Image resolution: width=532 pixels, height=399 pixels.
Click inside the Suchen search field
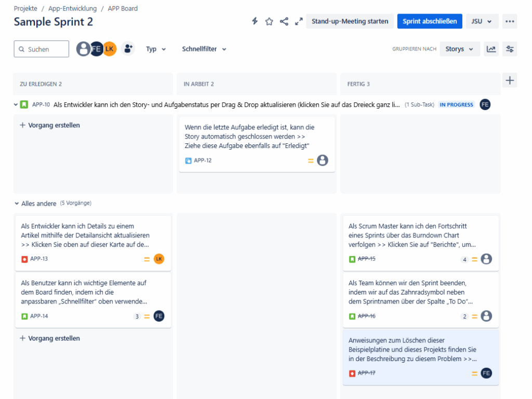42,48
